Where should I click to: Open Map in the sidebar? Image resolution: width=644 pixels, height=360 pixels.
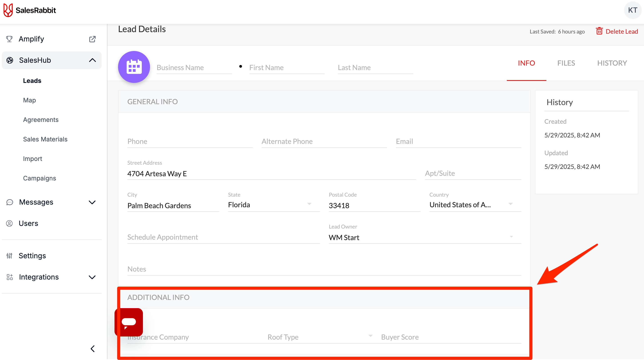click(x=30, y=100)
